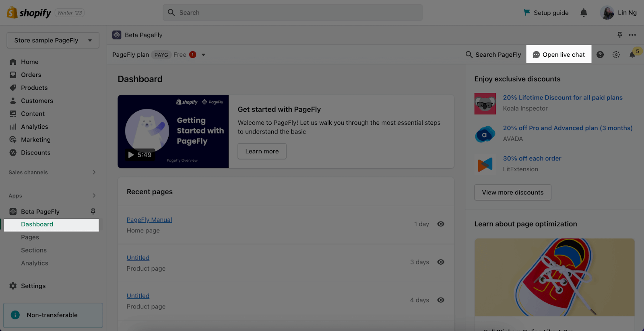The image size is (644, 331).
Task: Click the Learn more button
Action: click(262, 151)
